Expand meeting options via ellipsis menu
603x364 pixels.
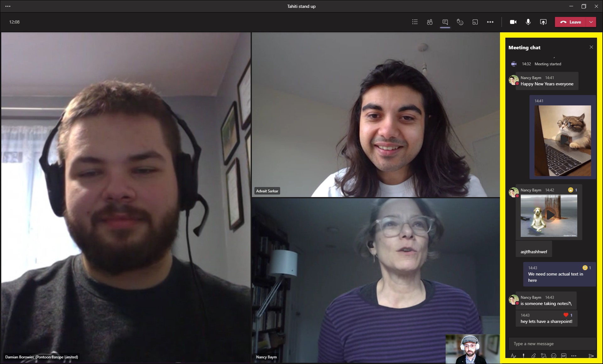point(491,22)
